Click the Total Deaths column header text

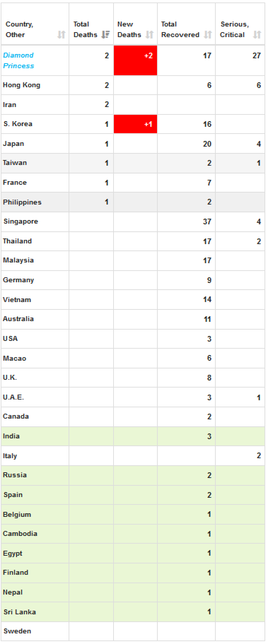click(85, 29)
